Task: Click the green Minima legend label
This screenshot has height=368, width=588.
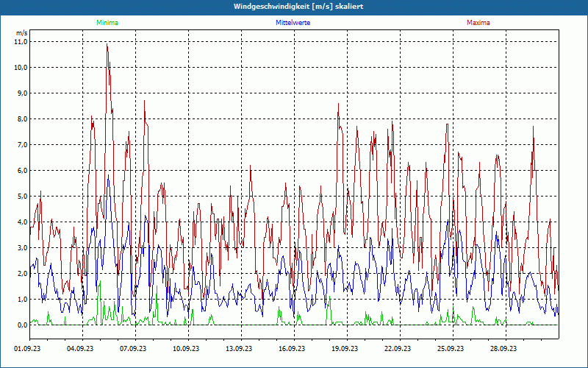Action: pyautogui.click(x=107, y=23)
